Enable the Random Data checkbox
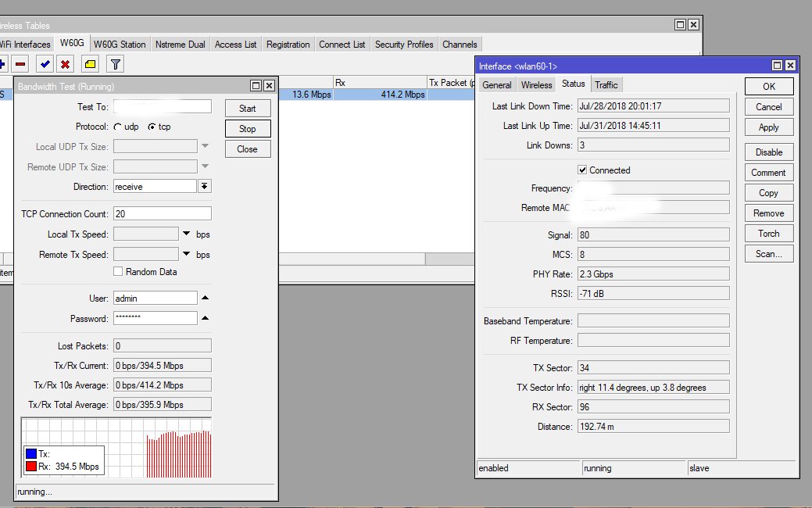The image size is (812, 508). 118,271
